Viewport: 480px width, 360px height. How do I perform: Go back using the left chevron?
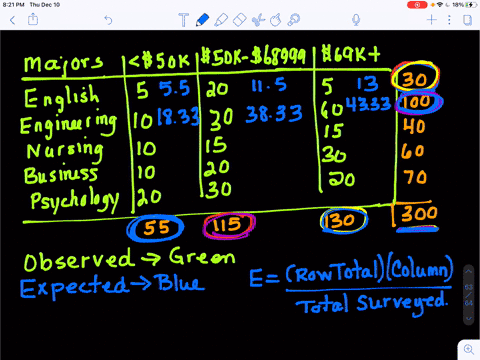[13, 20]
